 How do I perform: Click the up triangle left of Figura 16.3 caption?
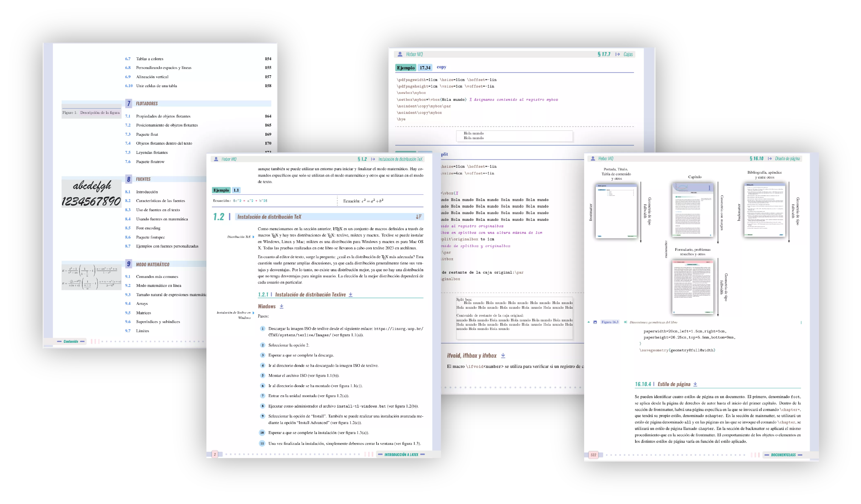click(589, 322)
